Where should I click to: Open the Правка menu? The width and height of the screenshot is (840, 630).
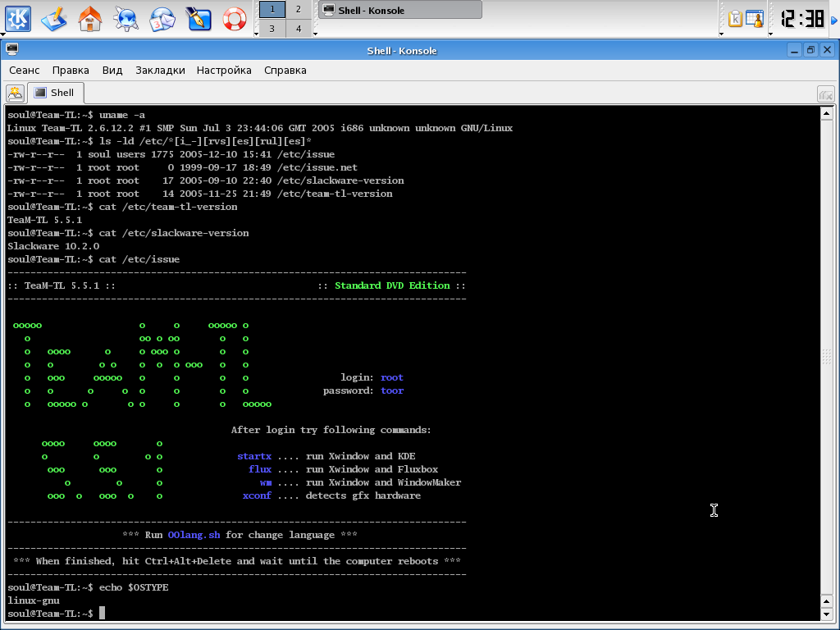click(71, 71)
